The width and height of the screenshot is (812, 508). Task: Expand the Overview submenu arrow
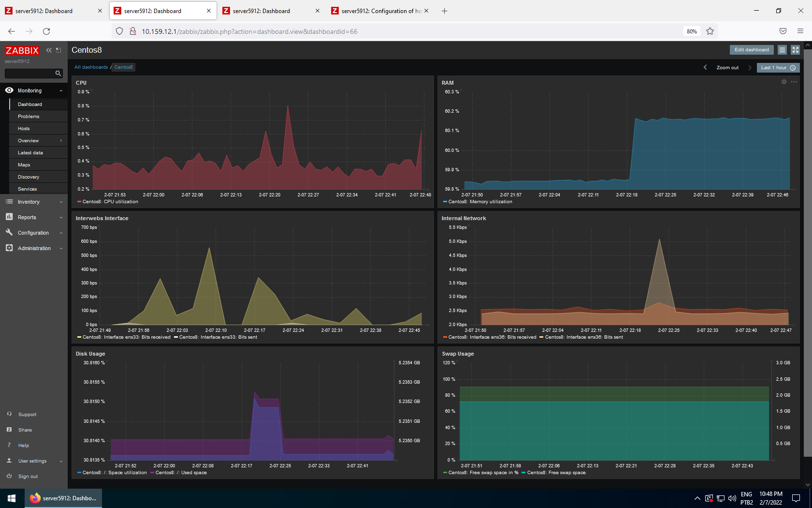pyautogui.click(x=61, y=140)
